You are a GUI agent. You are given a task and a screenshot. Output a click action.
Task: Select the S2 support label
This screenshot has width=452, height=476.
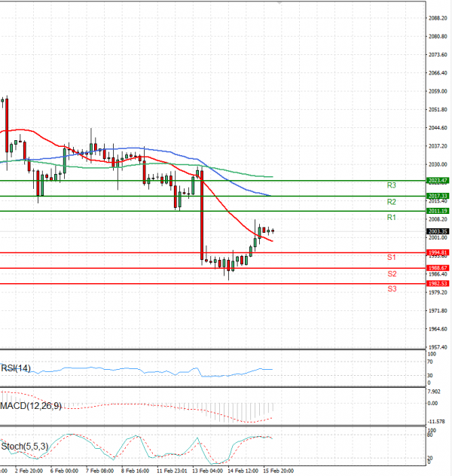392,273
